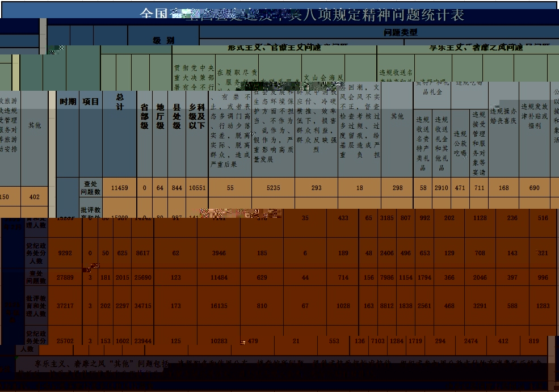Select the cell with value 37217
Screen dimensions: 559x392
65,306
